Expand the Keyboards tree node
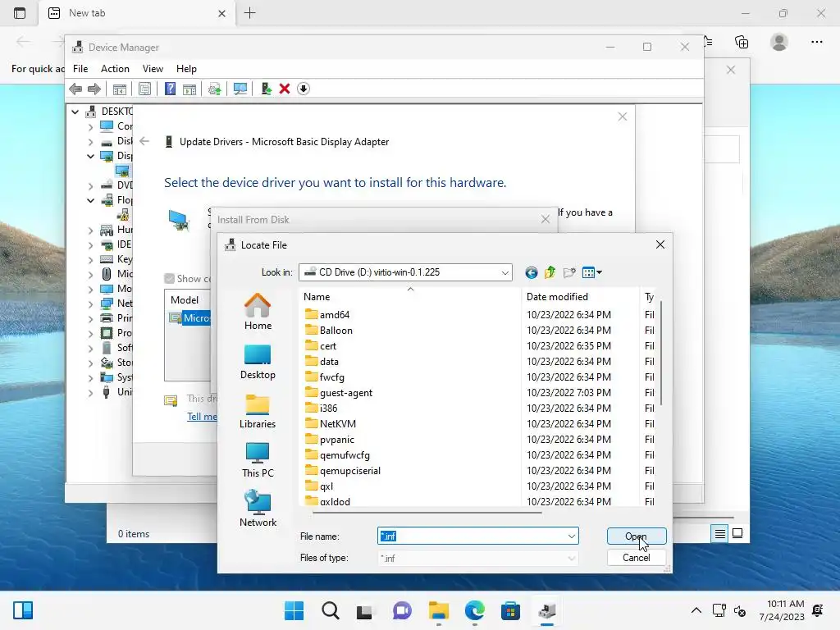 pos(90,259)
